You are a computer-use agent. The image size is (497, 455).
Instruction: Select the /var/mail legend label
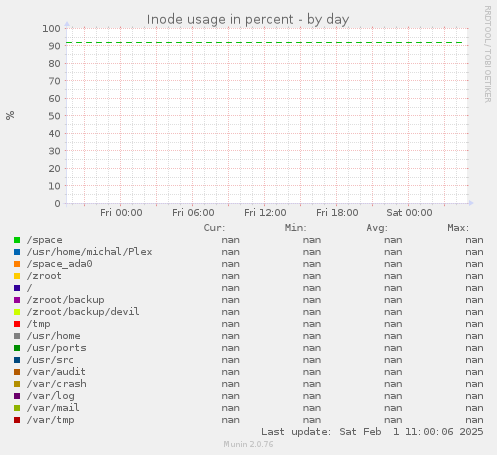pos(53,408)
